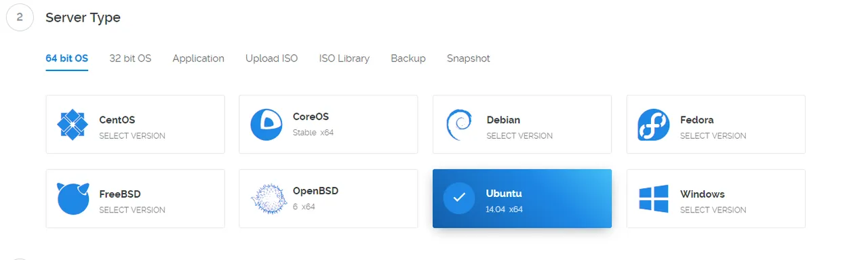
Task: Open CentOS SELECT VERSION dropdown
Action: click(132, 135)
